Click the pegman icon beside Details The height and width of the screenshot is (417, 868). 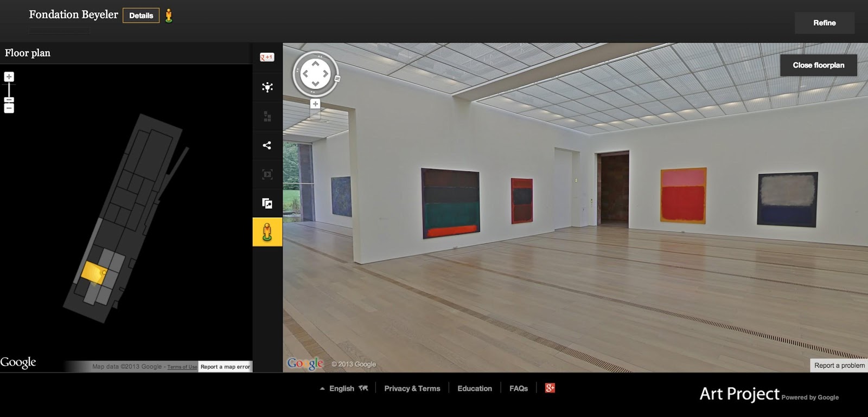169,16
